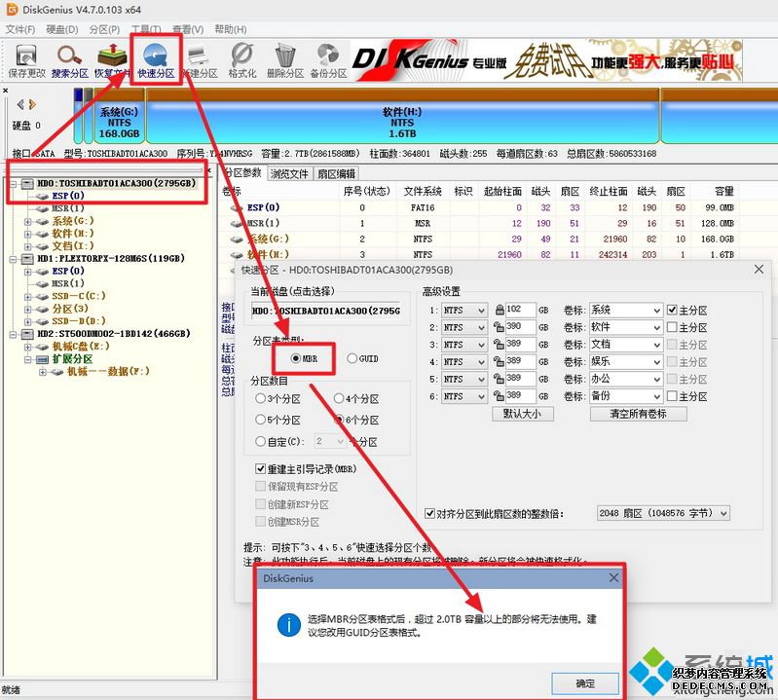Screen dimensions: 778x700
Task: Select the MBR partition table radio button
Action: point(296,358)
